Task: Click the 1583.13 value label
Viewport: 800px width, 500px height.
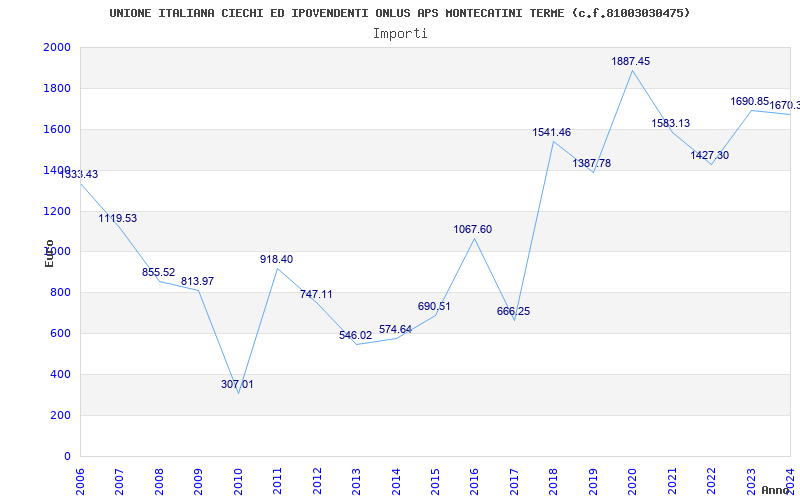Action: click(671, 123)
